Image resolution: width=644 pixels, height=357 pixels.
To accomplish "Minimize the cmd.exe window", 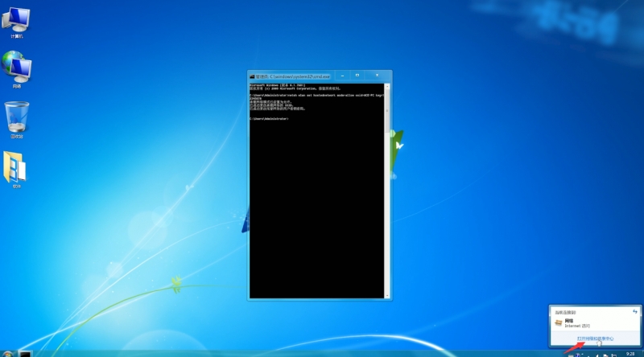I will [x=343, y=76].
